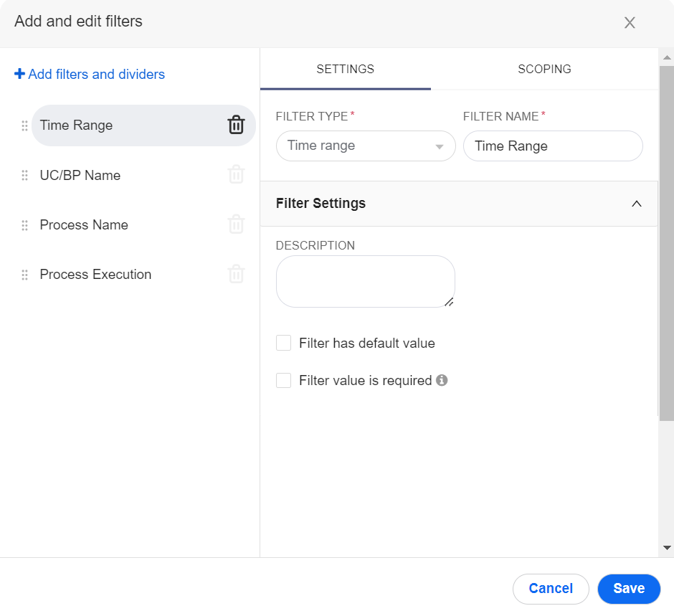Select the Time Range filter row
The height and width of the screenshot is (616, 674).
pos(143,125)
